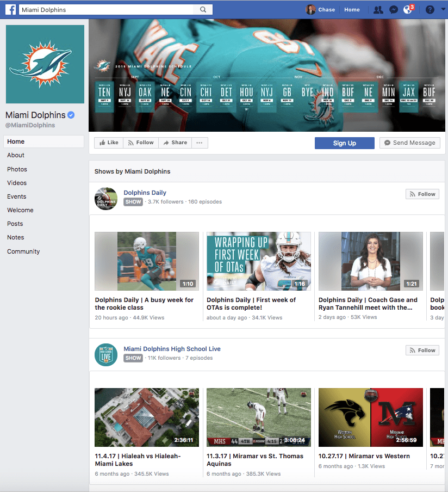The width and height of the screenshot is (448, 492).
Task: Select Photos in the page sidebar
Action: coord(17,169)
